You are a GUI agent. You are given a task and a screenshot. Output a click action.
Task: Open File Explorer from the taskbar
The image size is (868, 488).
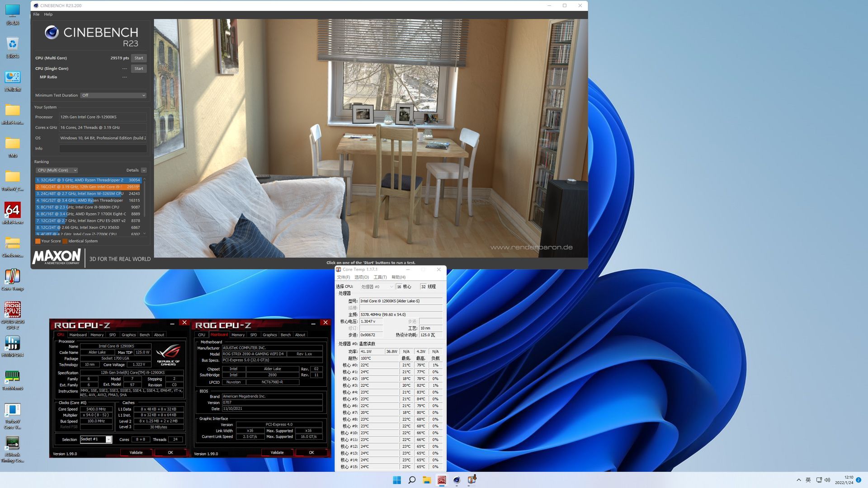(x=427, y=480)
